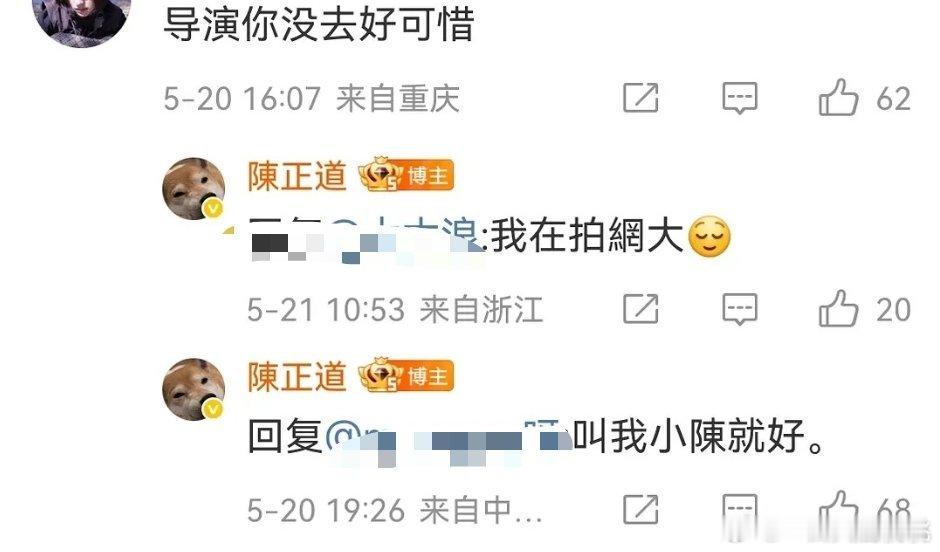The height and width of the screenshot is (552, 940).
Task: Tap the 5-21 10:53 来自浙江 timestamp
Action: click(x=395, y=309)
